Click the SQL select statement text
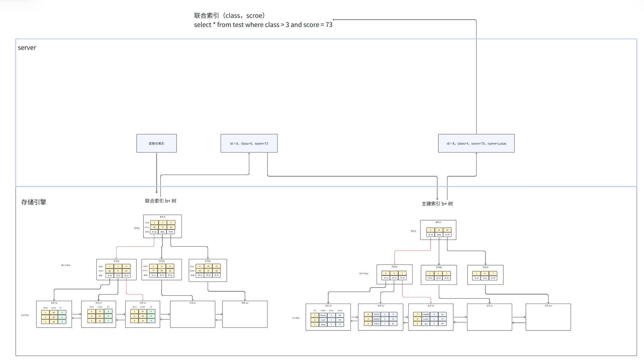644x362 pixels. pos(263,25)
